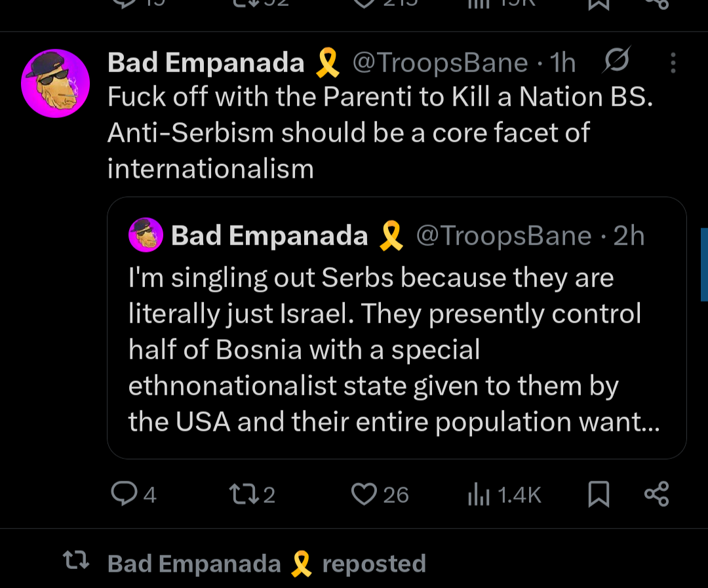708x588 pixels.
Task: View analytics showing 1.4K views
Action: point(503,494)
